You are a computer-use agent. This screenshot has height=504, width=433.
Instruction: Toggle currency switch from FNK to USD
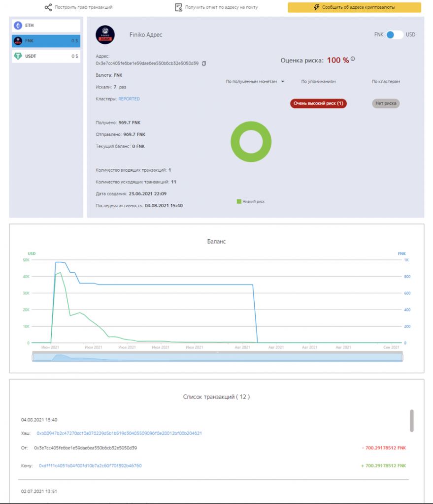(395, 35)
